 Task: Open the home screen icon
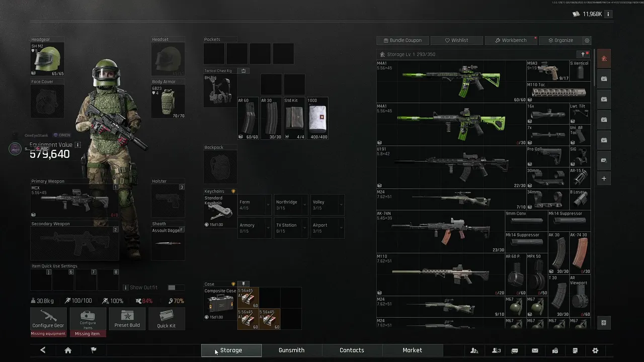pos(68,350)
